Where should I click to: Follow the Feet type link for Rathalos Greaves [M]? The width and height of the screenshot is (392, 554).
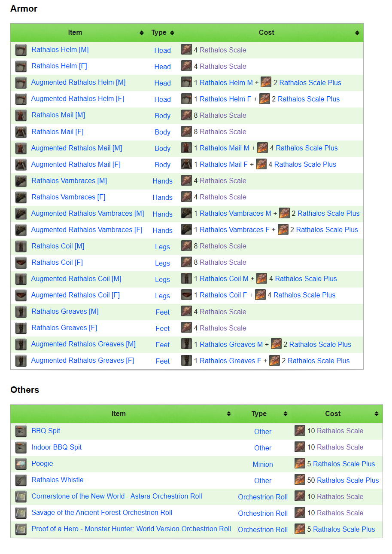click(x=163, y=312)
